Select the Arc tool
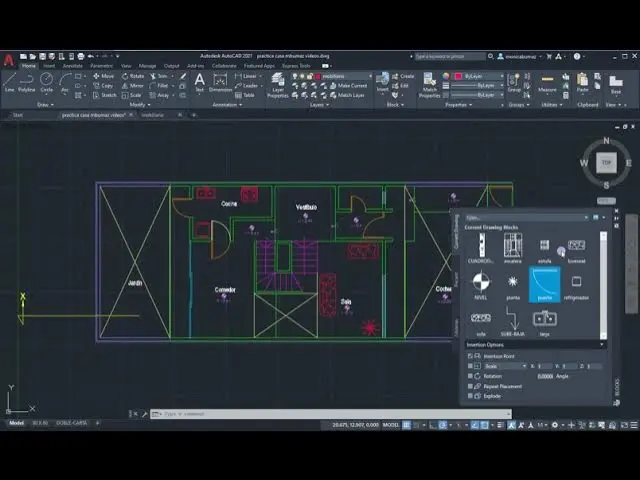This screenshot has height=480, width=640. coord(65,82)
